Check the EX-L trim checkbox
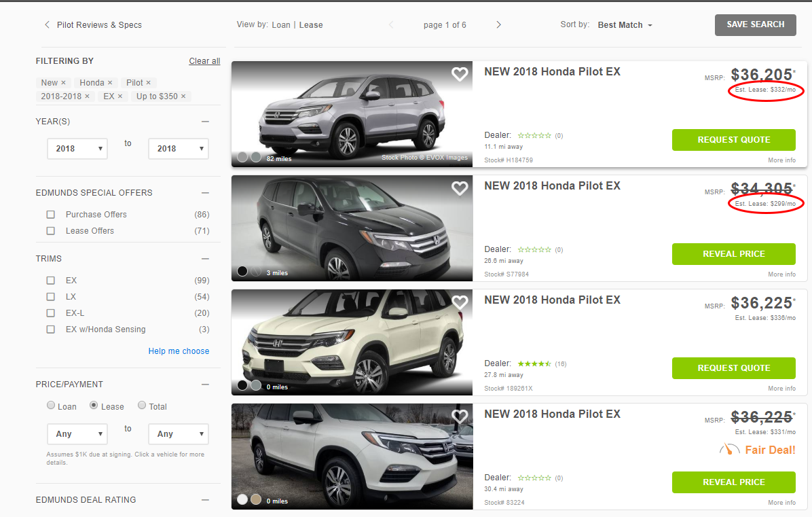Viewport: 812px width, 517px height. pos(51,313)
